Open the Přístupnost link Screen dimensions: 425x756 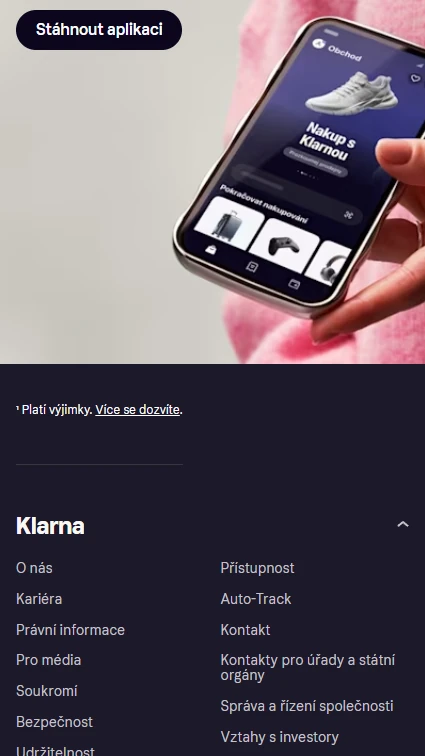[257, 568]
